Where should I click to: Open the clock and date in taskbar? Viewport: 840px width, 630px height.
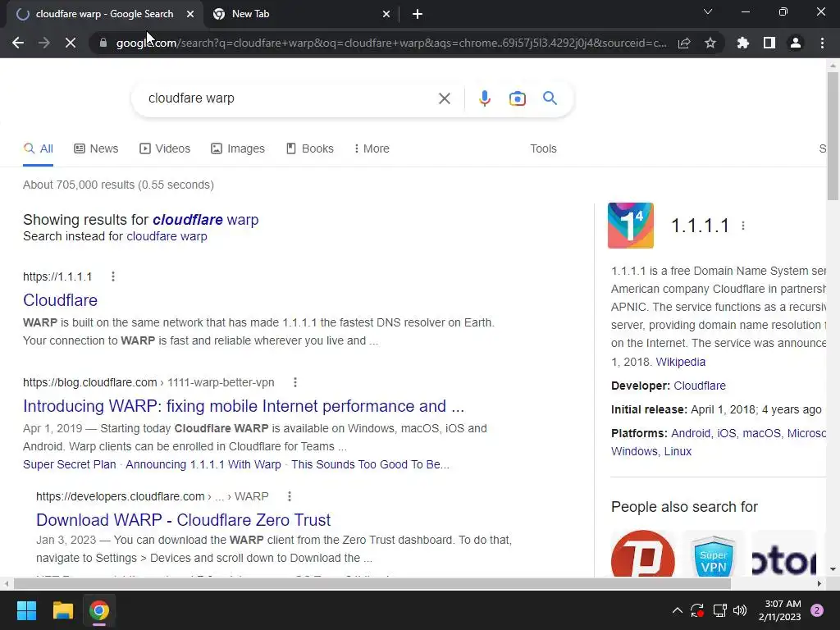pos(780,610)
